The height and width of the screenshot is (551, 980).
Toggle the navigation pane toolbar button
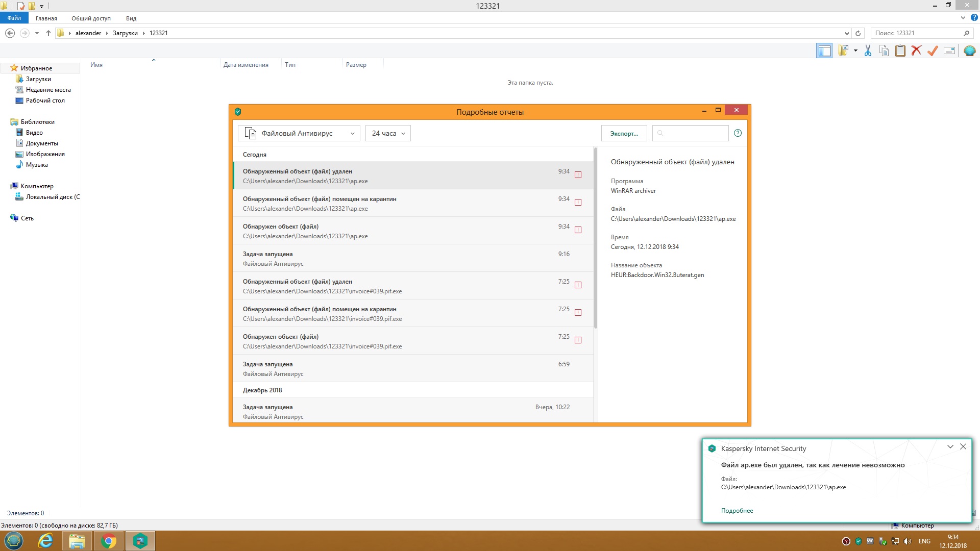(x=824, y=51)
